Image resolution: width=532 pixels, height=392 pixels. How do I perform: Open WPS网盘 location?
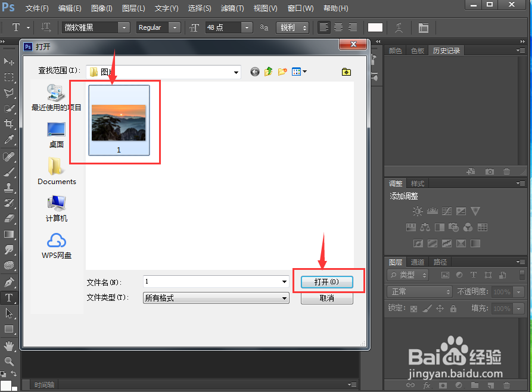(57, 245)
